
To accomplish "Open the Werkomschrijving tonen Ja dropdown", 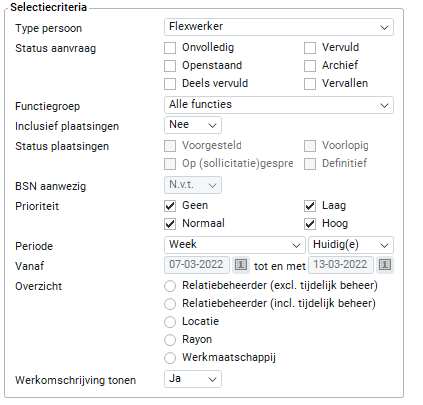I will (x=193, y=379).
